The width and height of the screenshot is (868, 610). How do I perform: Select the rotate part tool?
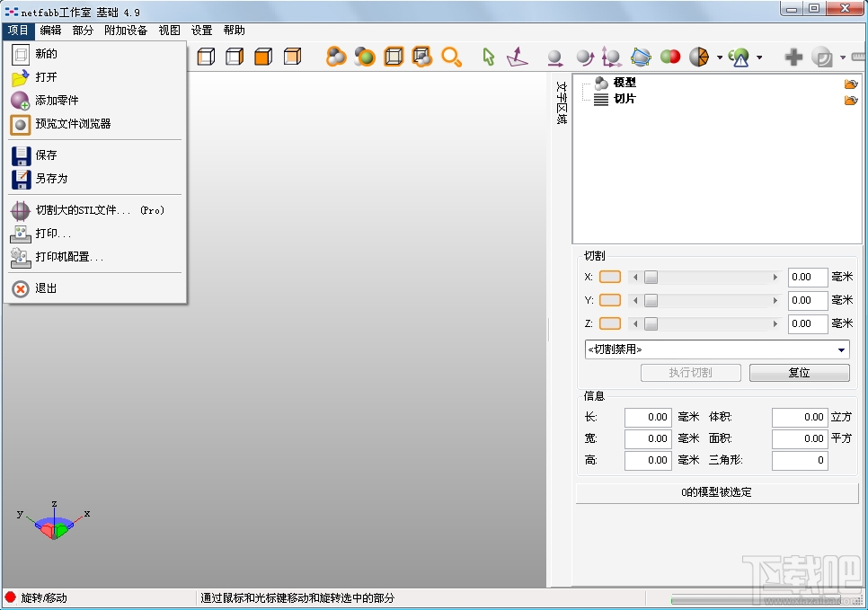tap(585, 56)
